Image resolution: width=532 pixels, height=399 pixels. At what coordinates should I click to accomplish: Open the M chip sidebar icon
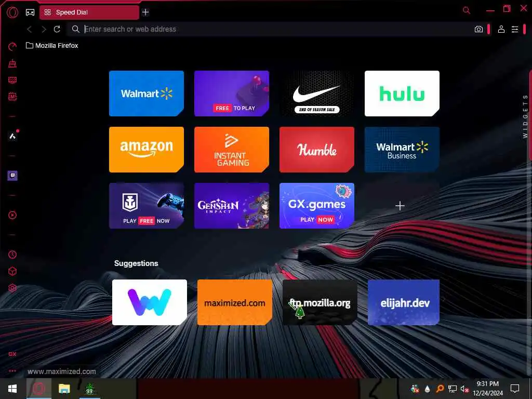tap(12, 97)
